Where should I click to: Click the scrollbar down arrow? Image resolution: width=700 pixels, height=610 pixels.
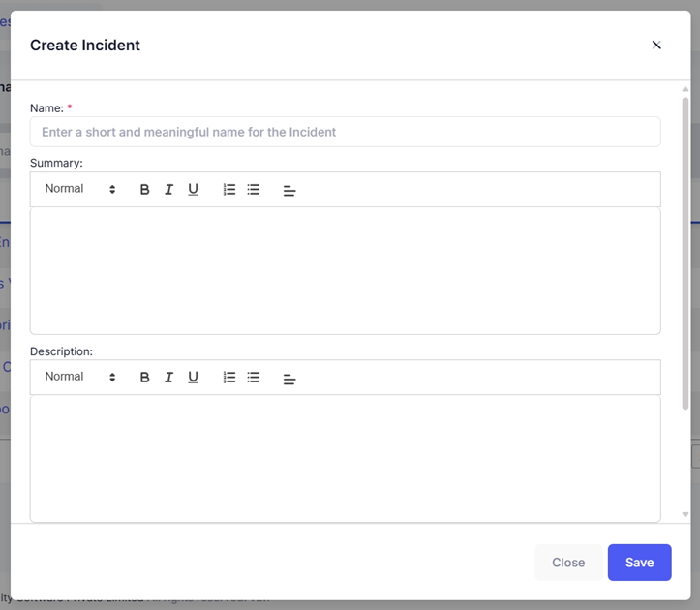685,514
